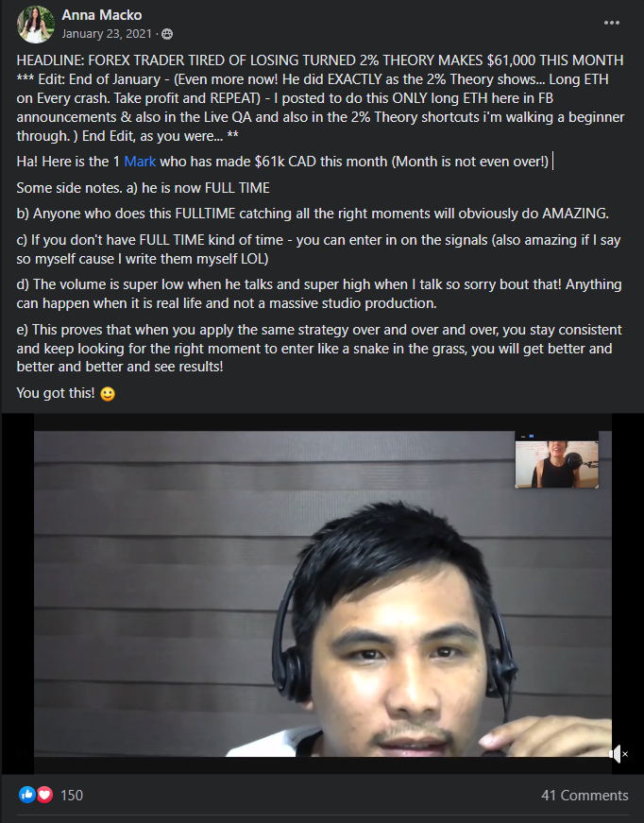Open the three-dot post options menu

point(612,23)
